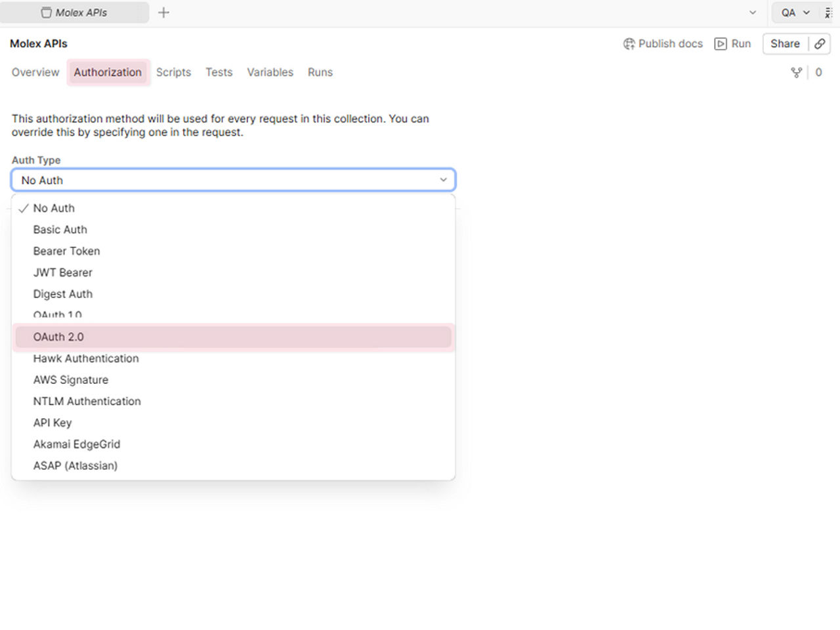Switch to the Overview tab

coord(35,72)
